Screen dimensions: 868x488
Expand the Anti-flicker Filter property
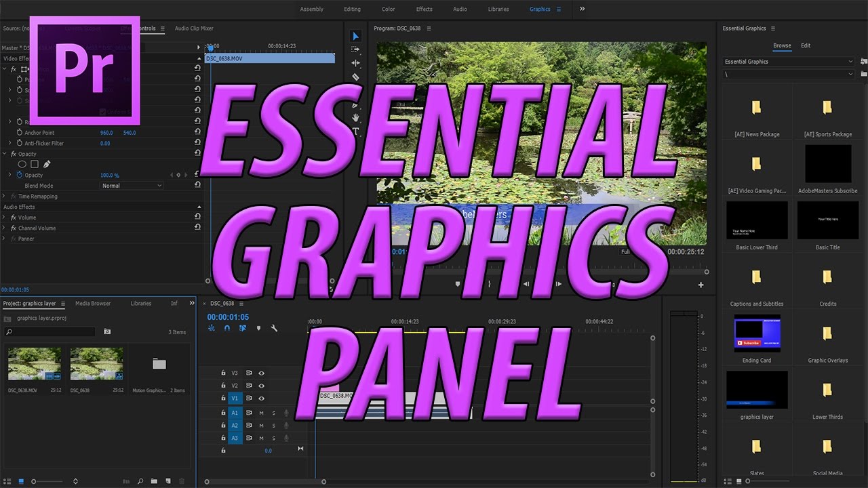[x=10, y=143]
